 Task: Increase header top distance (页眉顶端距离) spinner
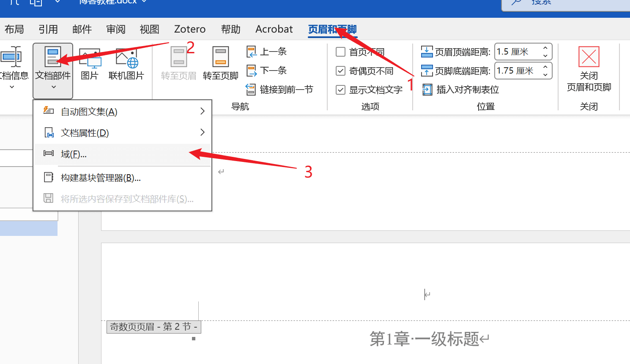coord(545,48)
